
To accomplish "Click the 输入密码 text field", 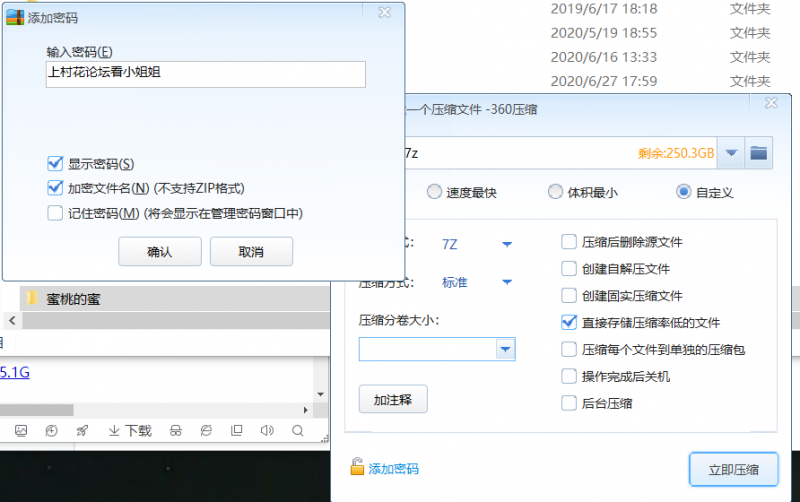I will pyautogui.click(x=206, y=74).
